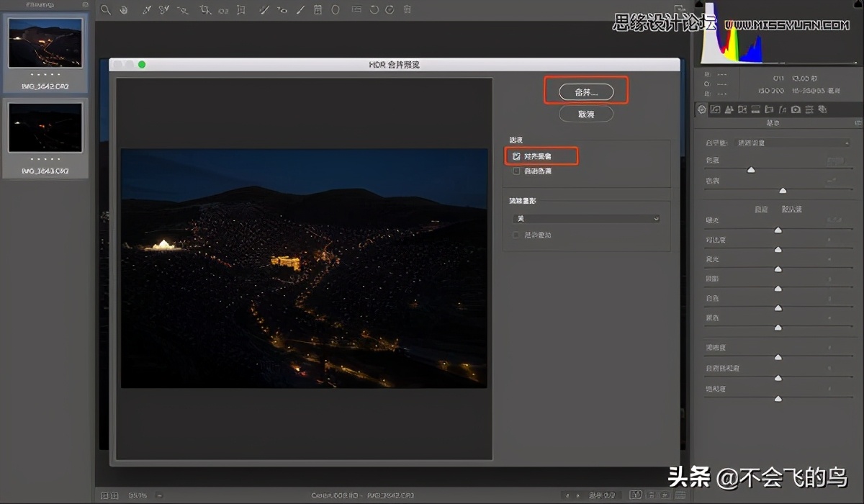Screen dimensions: 864x504
Task: Select the Zoom tool
Action: tap(104, 10)
